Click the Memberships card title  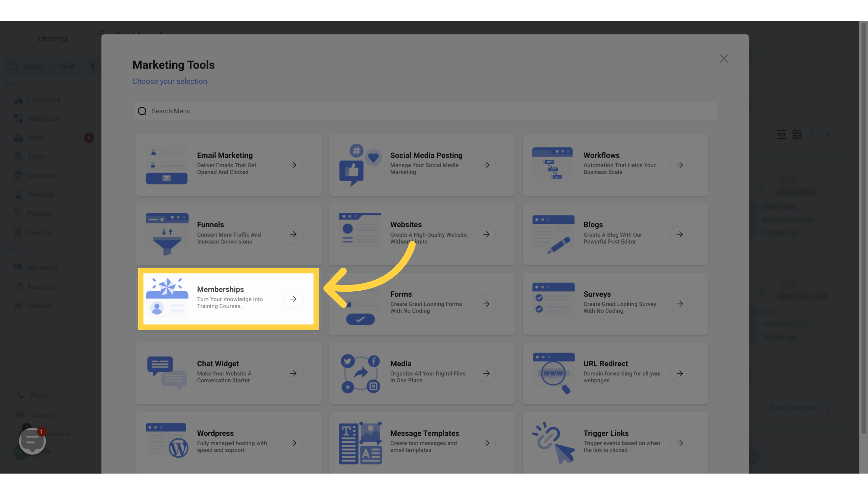[220, 289]
